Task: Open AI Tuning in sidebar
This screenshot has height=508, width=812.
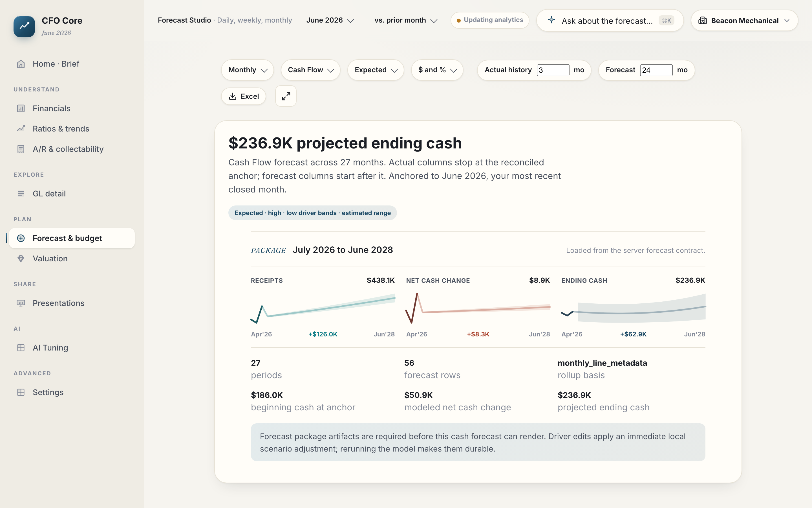Action: [72, 348]
